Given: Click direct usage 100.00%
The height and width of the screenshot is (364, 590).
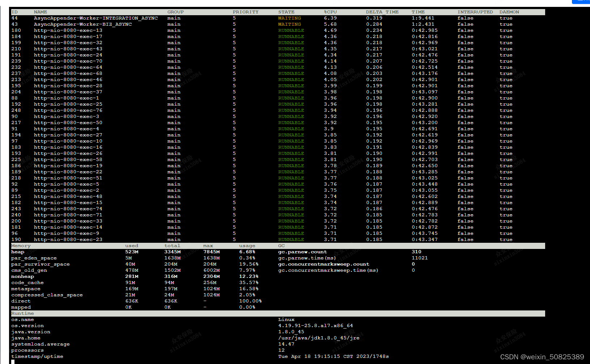Looking at the screenshot, I should click(250, 301).
